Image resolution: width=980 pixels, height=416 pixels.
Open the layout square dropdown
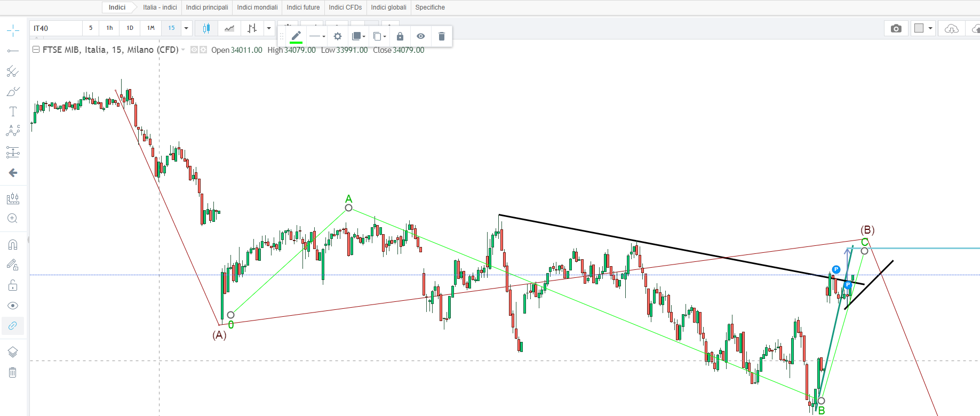click(923, 28)
